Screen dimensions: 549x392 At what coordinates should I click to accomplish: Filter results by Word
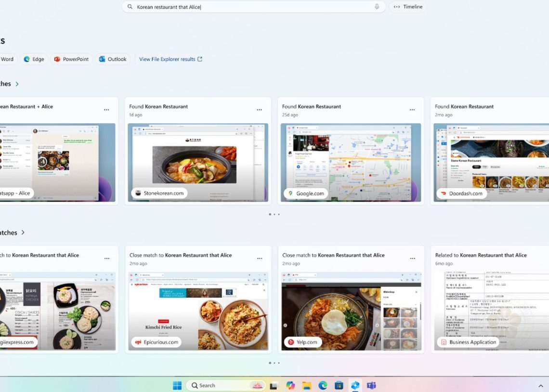pyautogui.click(x=7, y=59)
